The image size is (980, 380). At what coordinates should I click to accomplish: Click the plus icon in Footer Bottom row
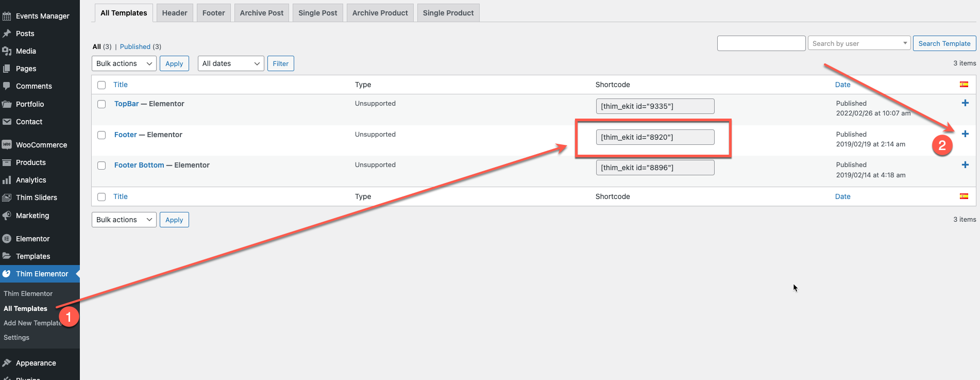coord(965,165)
